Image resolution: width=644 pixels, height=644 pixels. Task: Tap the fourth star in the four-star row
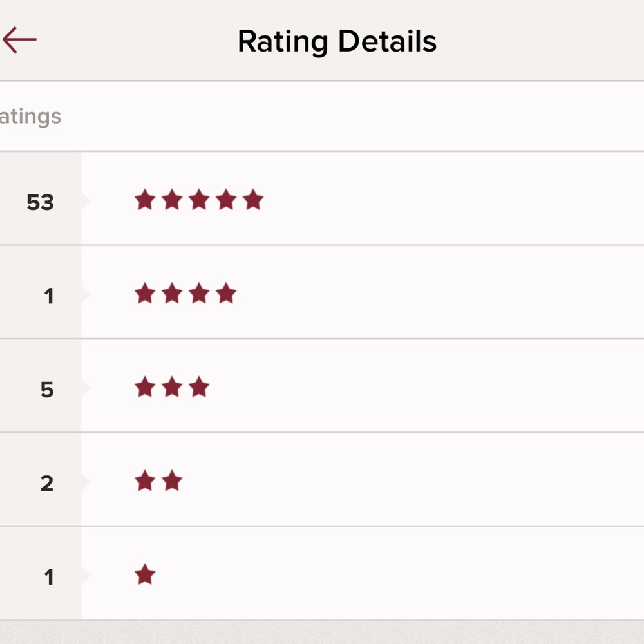226,293
